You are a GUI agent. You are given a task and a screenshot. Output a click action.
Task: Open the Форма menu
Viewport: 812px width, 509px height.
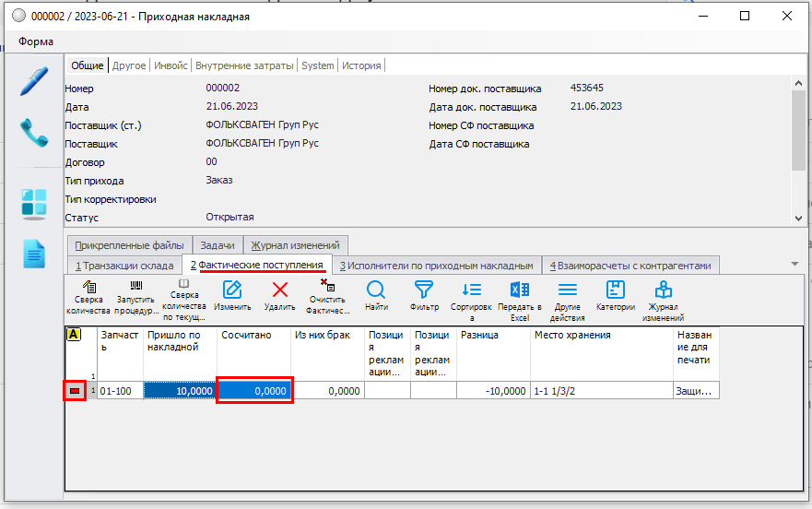[36, 41]
